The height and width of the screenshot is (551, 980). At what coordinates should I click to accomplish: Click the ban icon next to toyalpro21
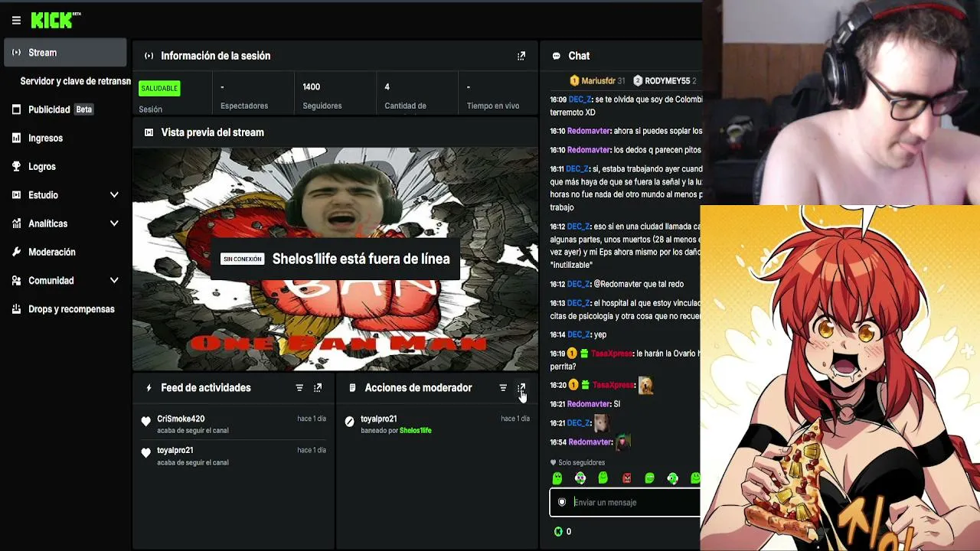(350, 421)
